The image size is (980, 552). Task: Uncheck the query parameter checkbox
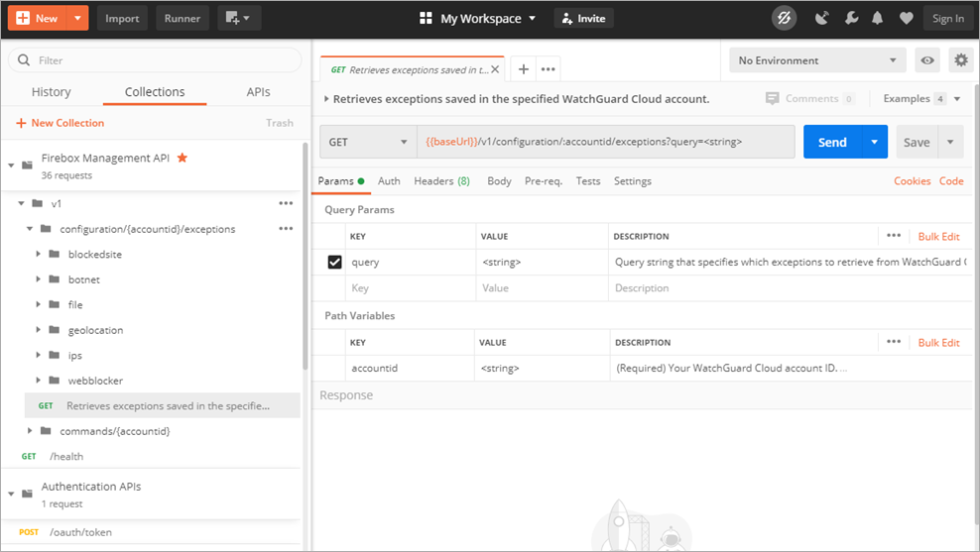coord(334,263)
